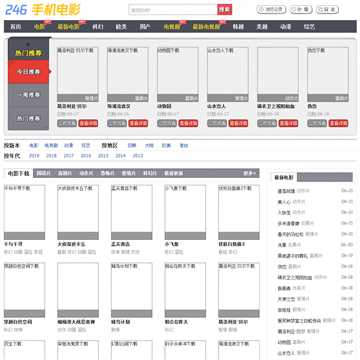Image resolution: width=360 pixels, height=360 pixels.
Task: Switch to 恐怖片 tab in movie list
Action: [107, 173]
